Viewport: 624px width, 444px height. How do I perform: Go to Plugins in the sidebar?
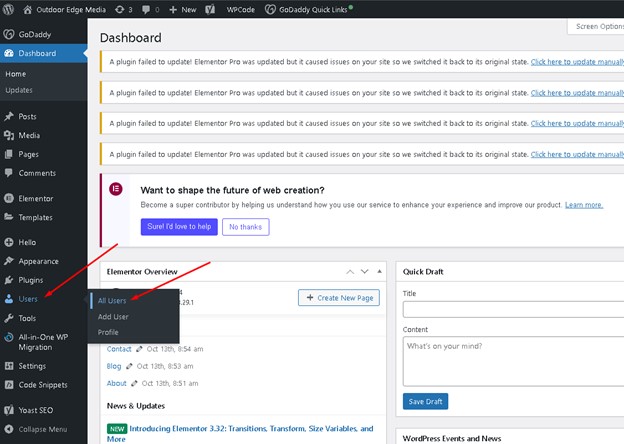coord(30,280)
